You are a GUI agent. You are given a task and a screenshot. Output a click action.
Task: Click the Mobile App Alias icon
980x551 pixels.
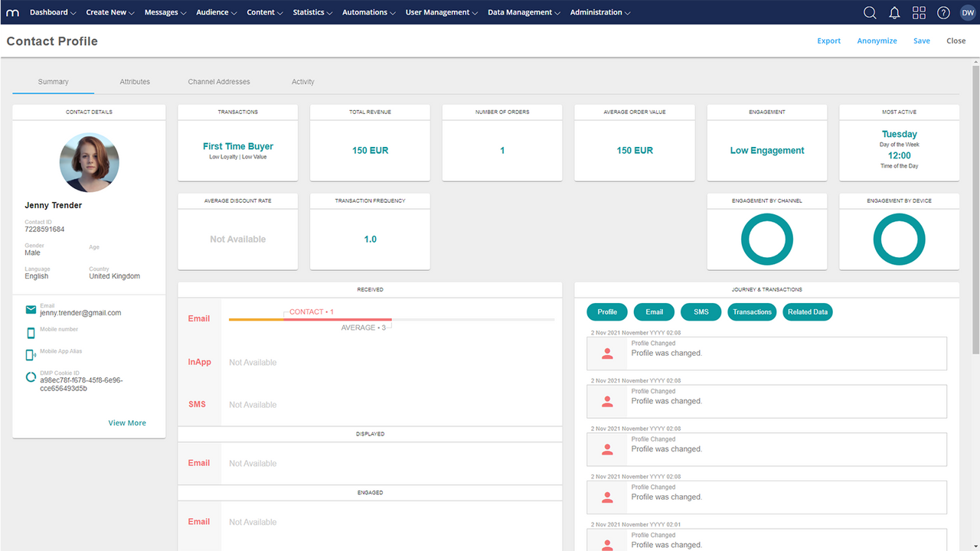[31, 354]
